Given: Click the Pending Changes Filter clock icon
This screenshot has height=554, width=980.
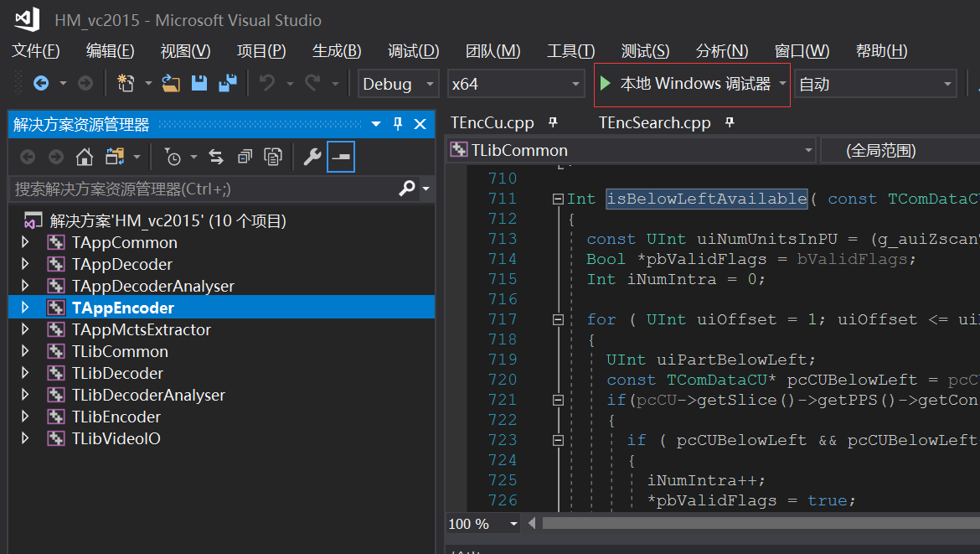Looking at the screenshot, I should [x=173, y=157].
